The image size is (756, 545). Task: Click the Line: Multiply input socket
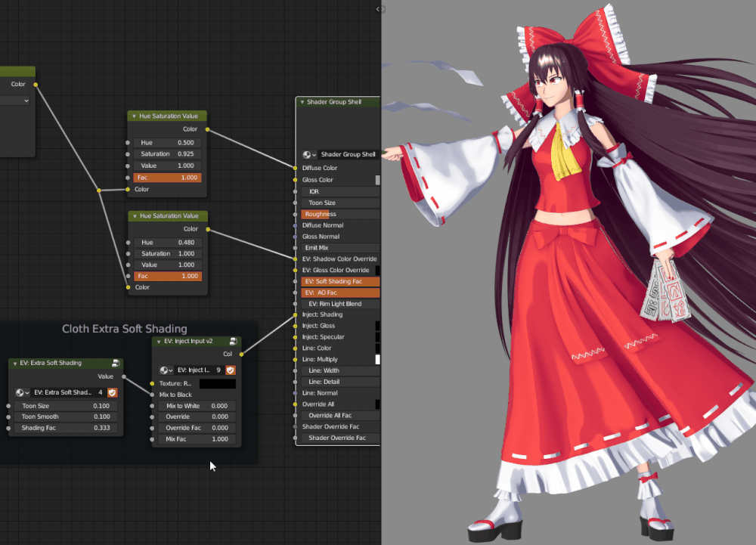point(295,360)
